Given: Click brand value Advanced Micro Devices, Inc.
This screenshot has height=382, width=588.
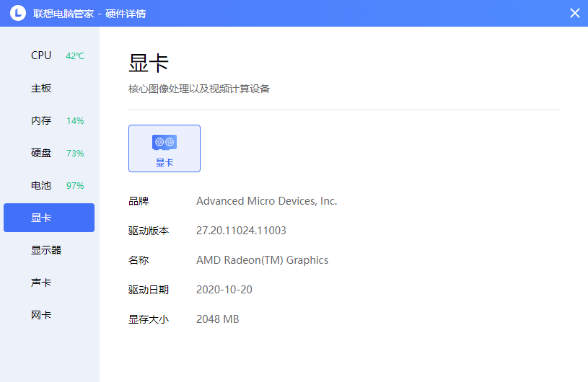Looking at the screenshot, I should [267, 201].
